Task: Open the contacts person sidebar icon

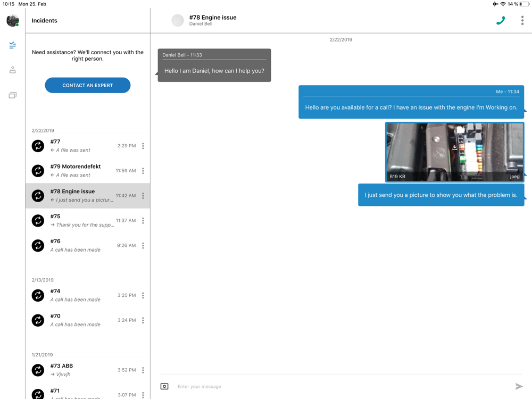Action: click(13, 70)
